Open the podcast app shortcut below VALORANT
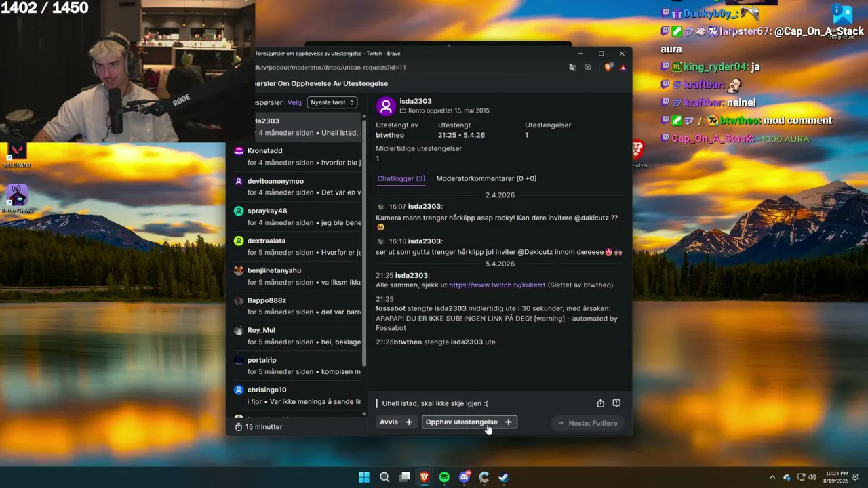This screenshot has width=868, height=488. pyautogui.click(x=17, y=199)
